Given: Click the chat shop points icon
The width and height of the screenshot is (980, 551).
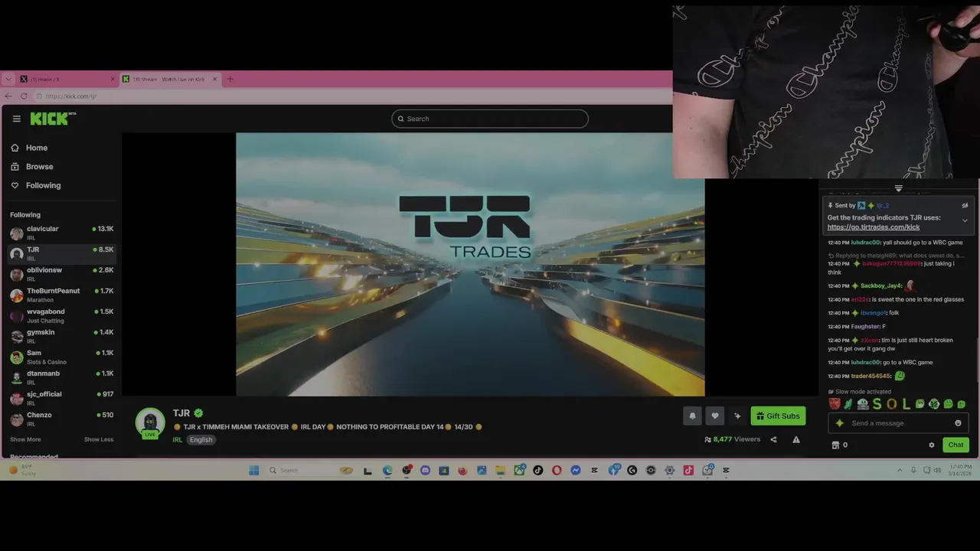Looking at the screenshot, I should click(x=835, y=445).
